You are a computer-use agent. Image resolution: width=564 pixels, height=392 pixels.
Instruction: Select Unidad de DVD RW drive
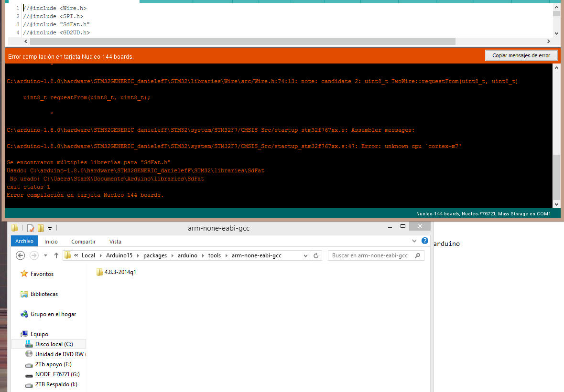point(56,354)
